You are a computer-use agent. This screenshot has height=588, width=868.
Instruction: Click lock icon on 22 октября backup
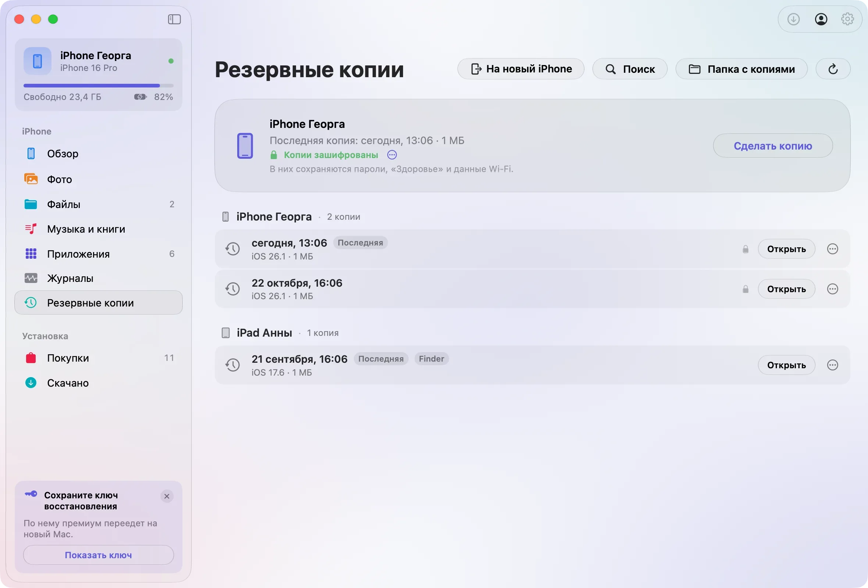(x=745, y=289)
